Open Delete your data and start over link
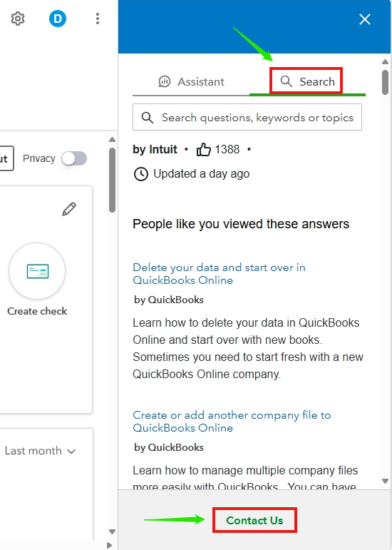Viewport: 392px width, 550px height. pyautogui.click(x=219, y=274)
